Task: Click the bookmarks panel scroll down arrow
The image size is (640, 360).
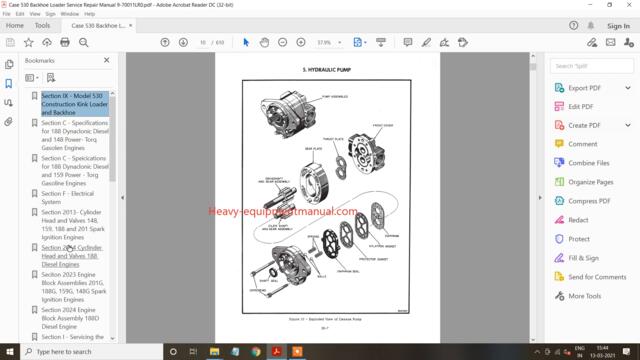Action: (113, 338)
